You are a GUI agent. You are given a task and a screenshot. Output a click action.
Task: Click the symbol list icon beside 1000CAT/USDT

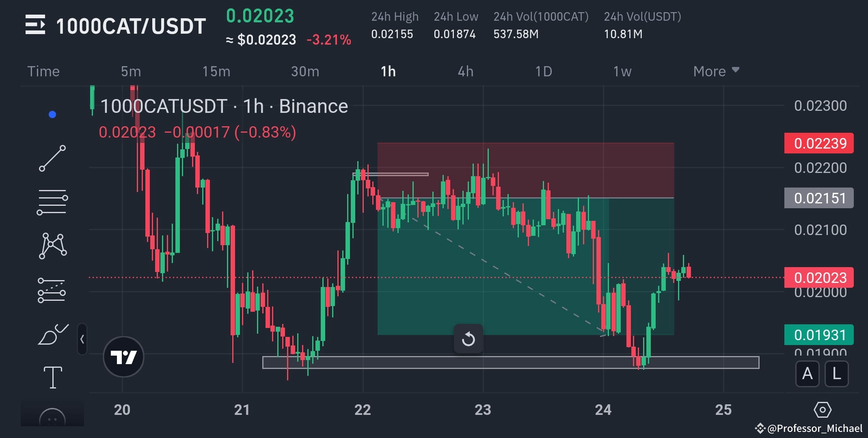[37, 25]
